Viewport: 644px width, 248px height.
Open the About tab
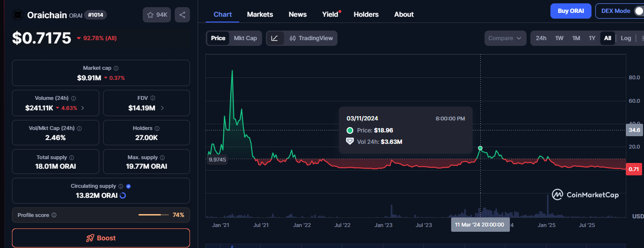pos(404,14)
